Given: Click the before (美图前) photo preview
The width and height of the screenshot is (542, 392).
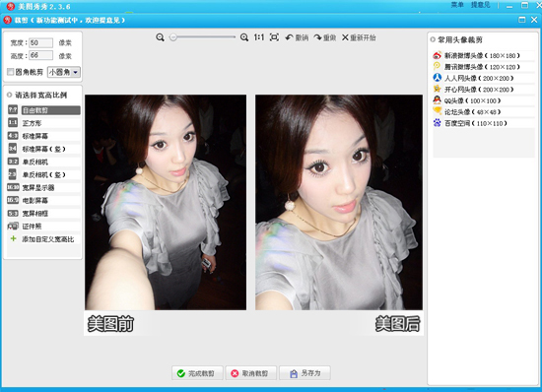Looking at the screenshot, I should tap(166, 202).
